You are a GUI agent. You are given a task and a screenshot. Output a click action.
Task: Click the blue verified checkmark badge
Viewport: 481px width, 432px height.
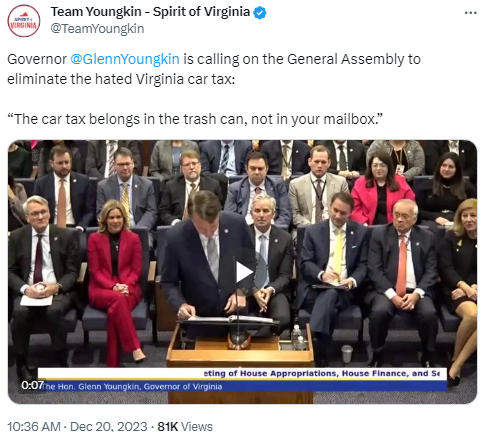coord(260,13)
